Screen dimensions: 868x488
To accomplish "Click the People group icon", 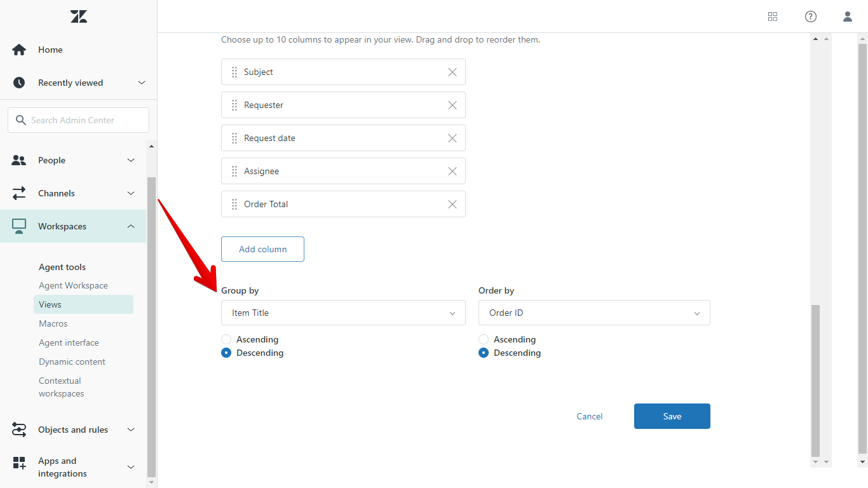I will point(19,160).
